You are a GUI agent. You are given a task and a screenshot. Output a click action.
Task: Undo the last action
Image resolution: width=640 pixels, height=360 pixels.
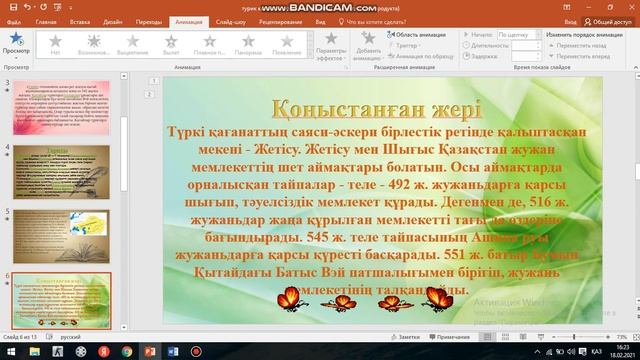(x=27, y=7)
